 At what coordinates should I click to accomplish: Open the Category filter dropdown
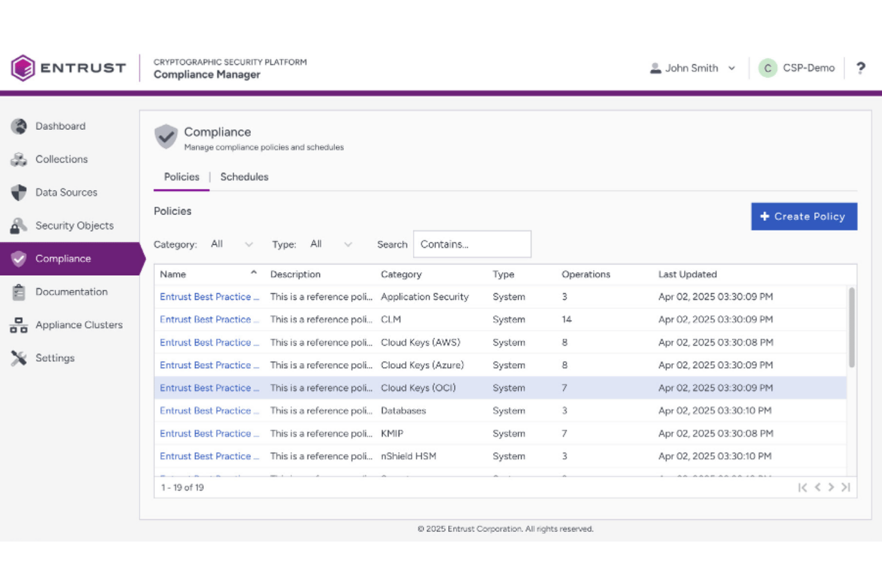tap(232, 244)
